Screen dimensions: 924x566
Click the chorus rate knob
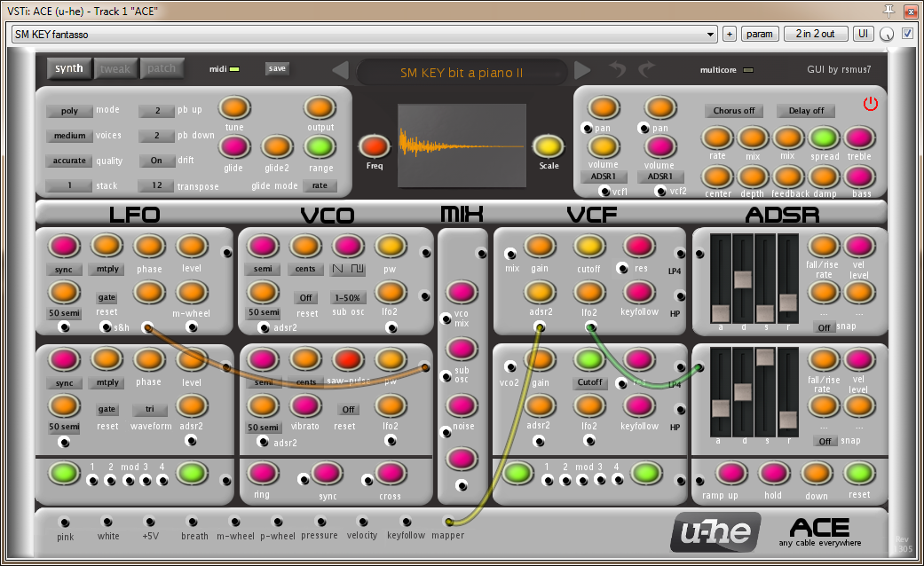pos(717,138)
